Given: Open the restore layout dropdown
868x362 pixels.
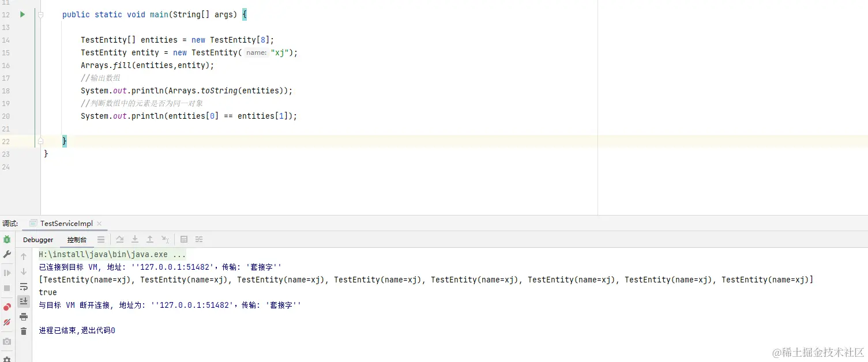Looking at the screenshot, I should tap(198, 239).
